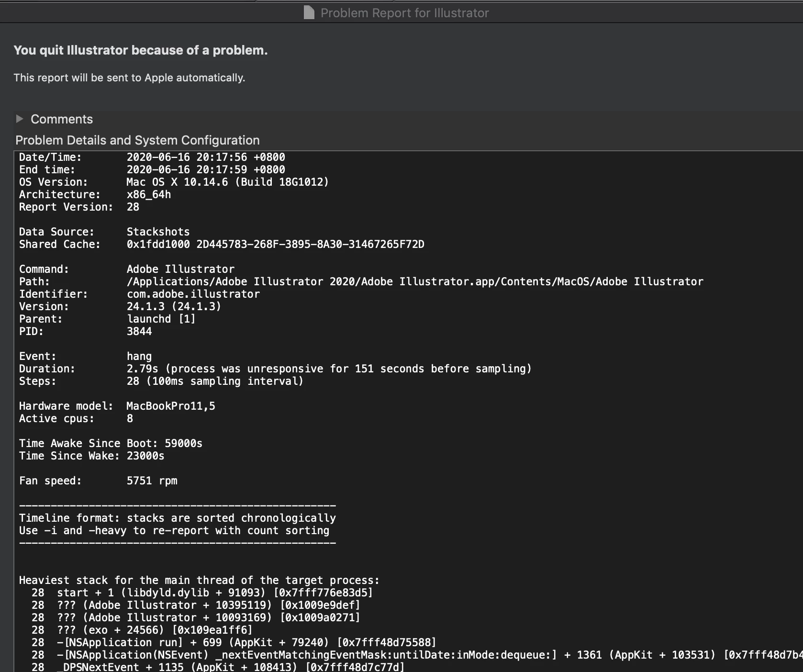
Task: Click 'Problem Details and System Configuration' heading
Action: click(x=137, y=140)
